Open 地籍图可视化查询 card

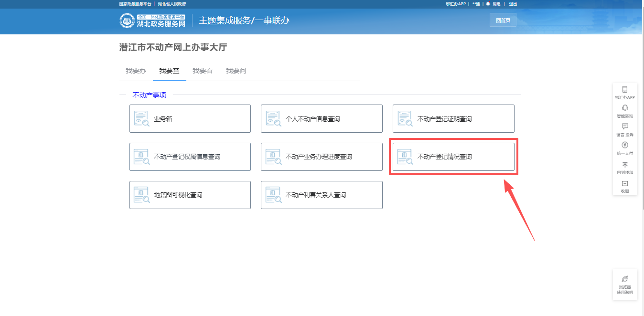pyautogui.click(x=190, y=195)
